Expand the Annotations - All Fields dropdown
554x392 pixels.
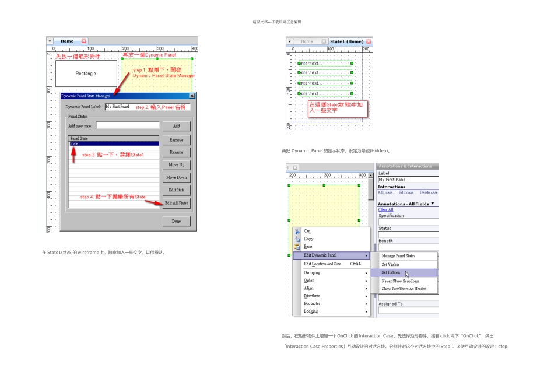(433, 204)
